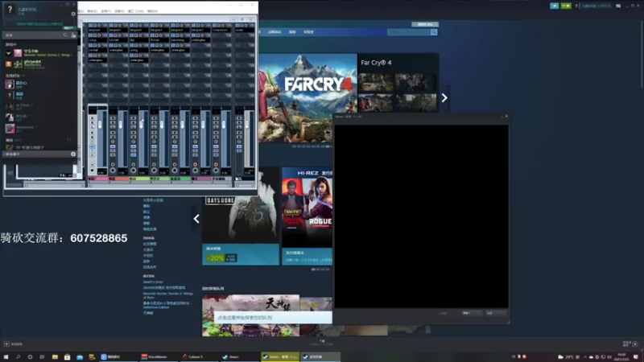Click the orange-lit button on seventh mixer channel
Image resolution: width=644 pixels, height=362 pixels.
[216, 165]
